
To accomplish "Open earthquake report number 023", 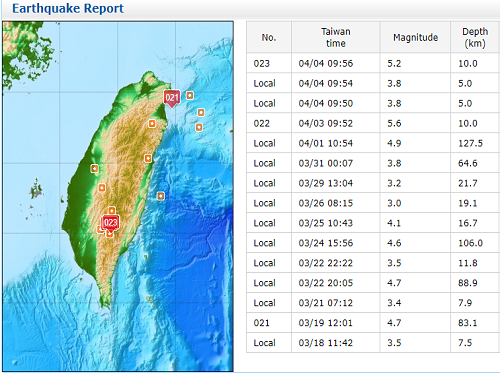I will (x=261, y=63).
